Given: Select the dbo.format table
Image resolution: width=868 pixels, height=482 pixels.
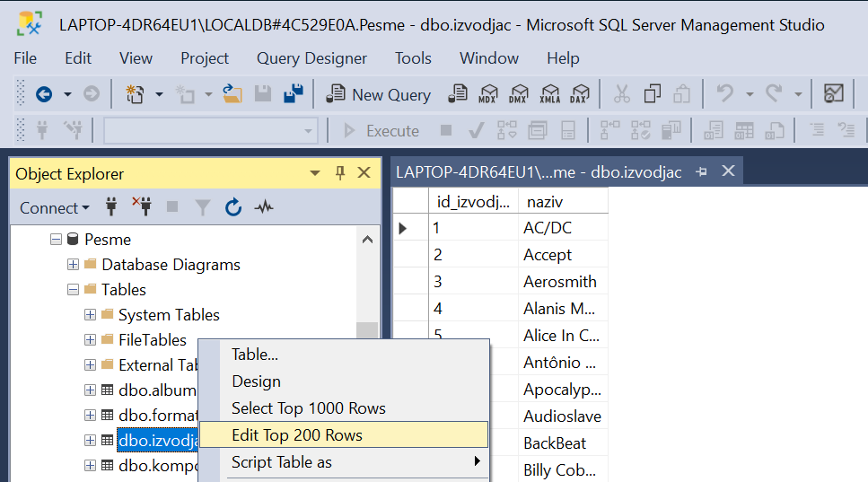Looking at the screenshot, I should [x=158, y=415].
